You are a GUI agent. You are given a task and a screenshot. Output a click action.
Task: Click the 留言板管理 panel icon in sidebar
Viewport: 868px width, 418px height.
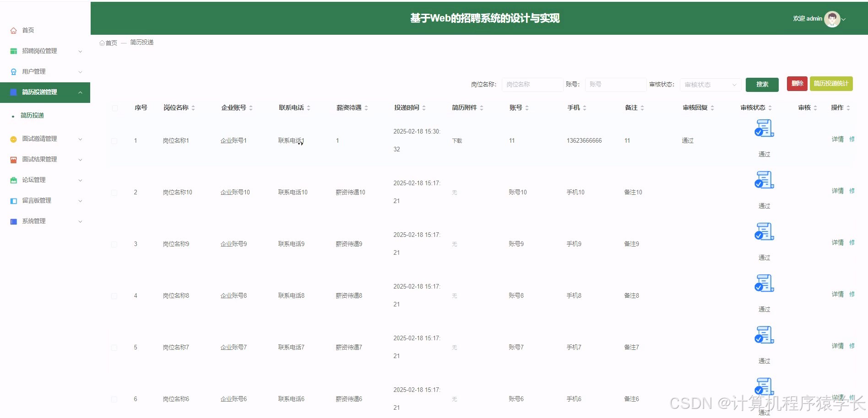click(x=13, y=200)
